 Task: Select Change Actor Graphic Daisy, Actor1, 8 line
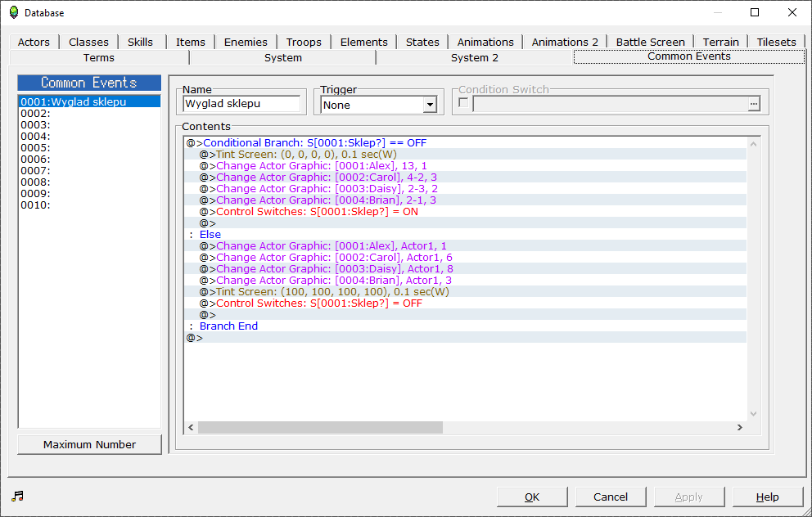(x=466, y=268)
